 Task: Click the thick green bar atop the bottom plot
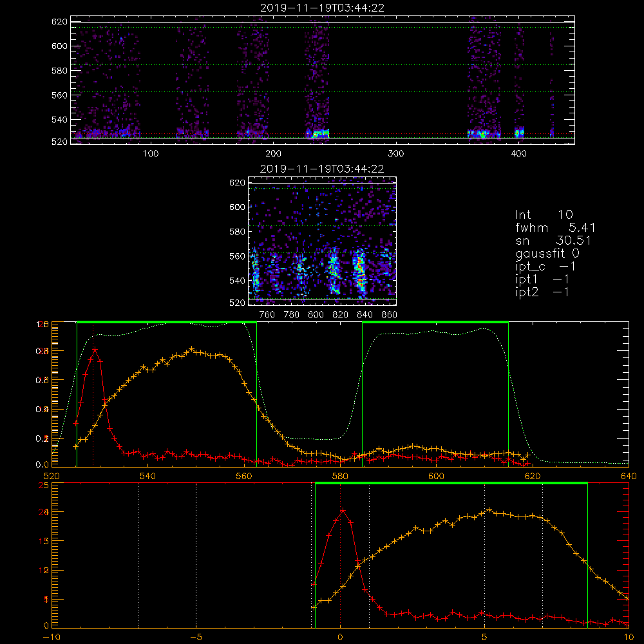(451, 483)
